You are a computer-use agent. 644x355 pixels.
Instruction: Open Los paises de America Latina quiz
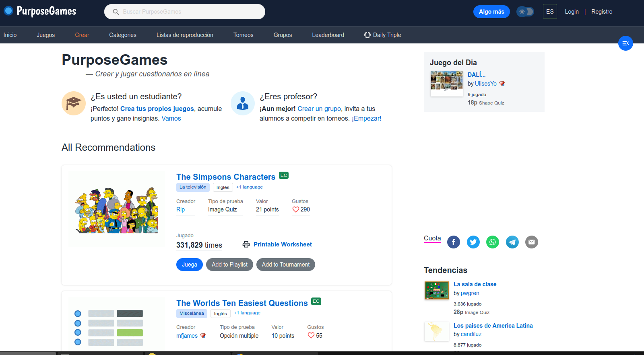click(493, 326)
